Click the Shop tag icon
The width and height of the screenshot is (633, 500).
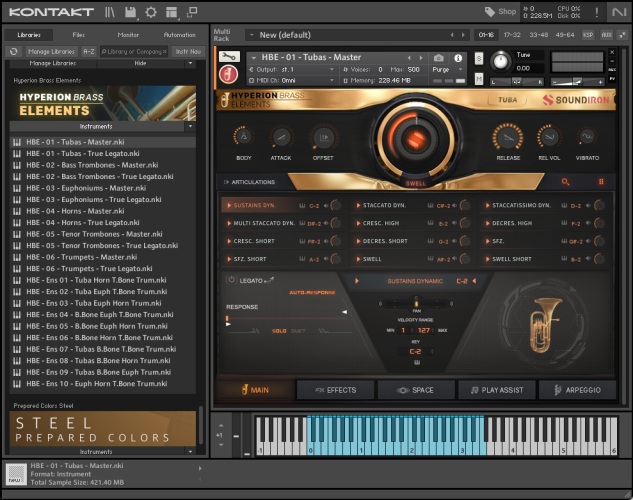coord(489,12)
